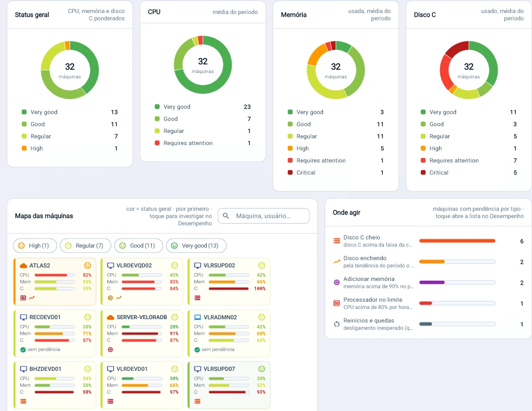Click the Disco enchendo trend icon
This screenshot has width=532, height=411.
337,262
